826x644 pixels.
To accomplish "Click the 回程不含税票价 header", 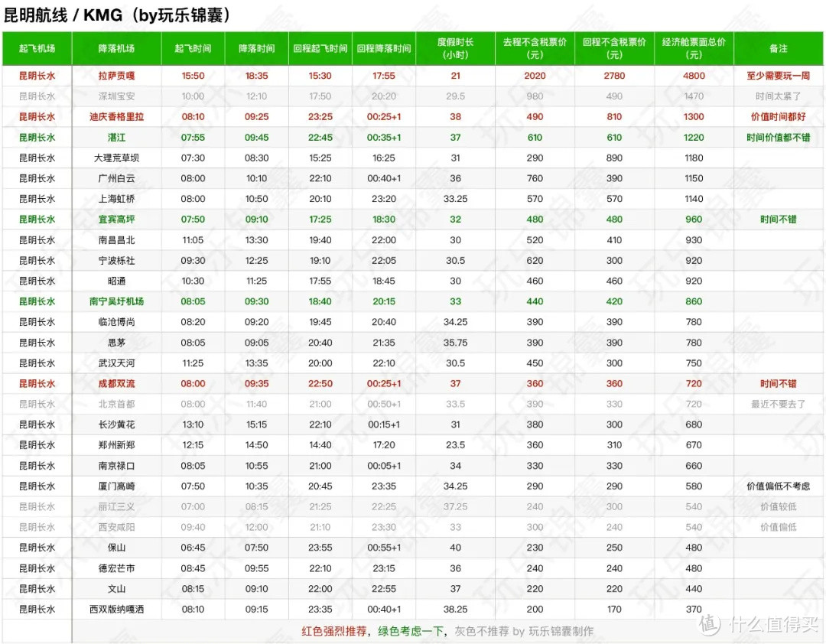I will (614, 48).
